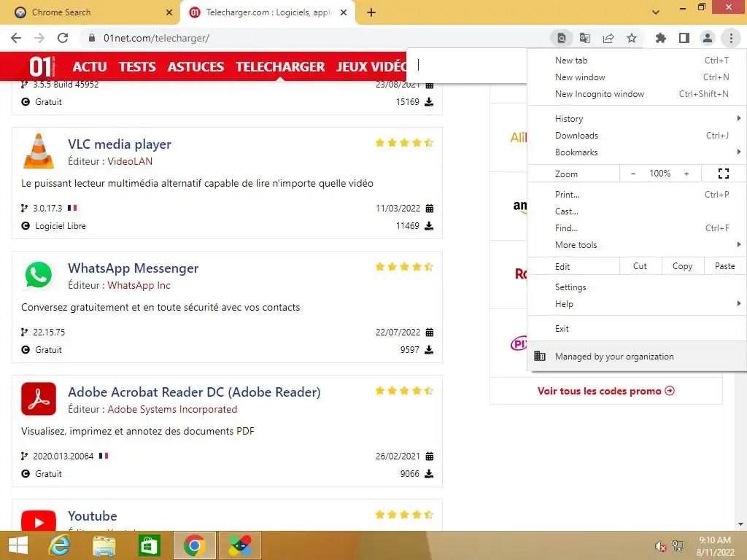Screen dimensions: 747x560
Task: Toggle the side panel icon
Action: point(684,38)
